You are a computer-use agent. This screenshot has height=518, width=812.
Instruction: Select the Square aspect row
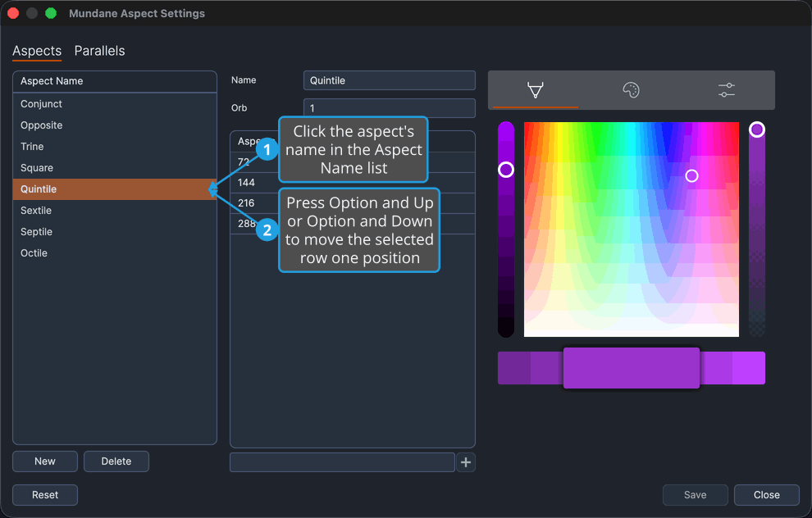click(x=115, y=168)
